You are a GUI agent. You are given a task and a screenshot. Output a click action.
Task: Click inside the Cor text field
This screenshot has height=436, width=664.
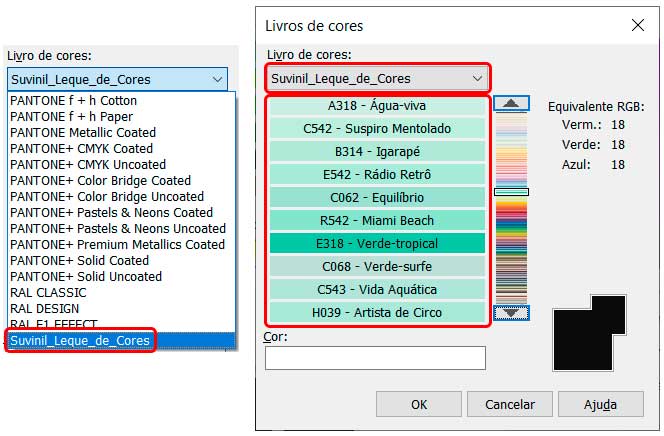[375, 358]
